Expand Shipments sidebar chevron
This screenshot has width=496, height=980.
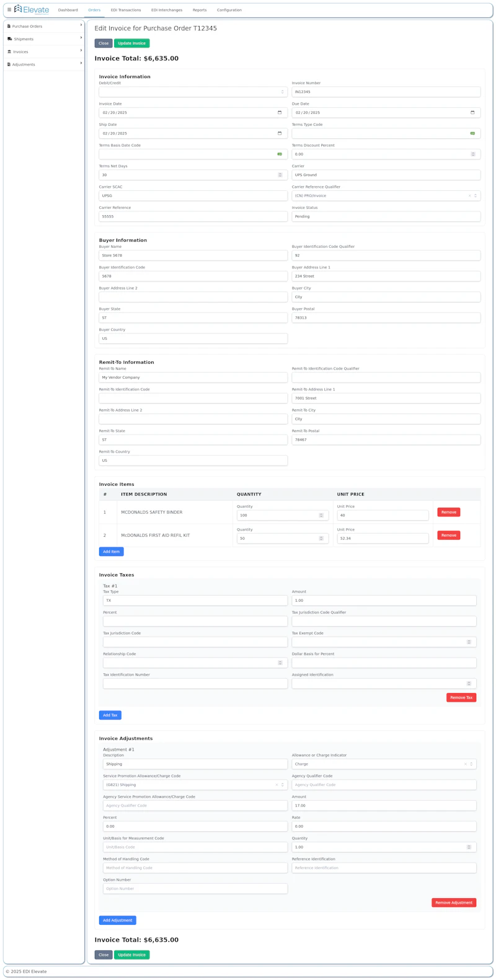click(81, 38)
